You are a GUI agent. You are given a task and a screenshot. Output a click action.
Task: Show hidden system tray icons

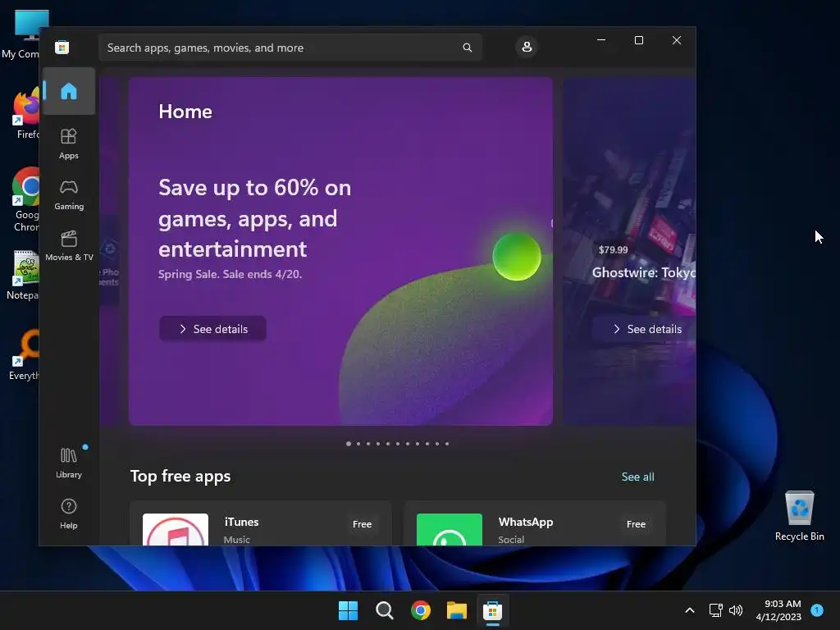click(690, 610)
